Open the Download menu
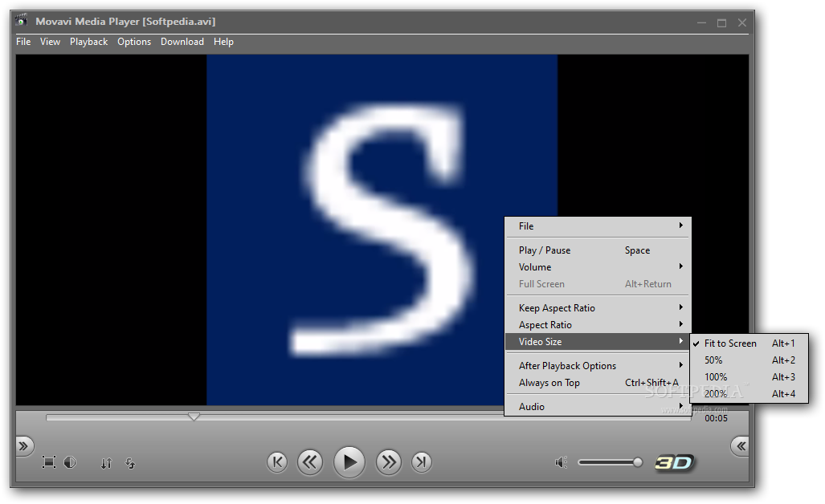This screenshot has height=504, width=825. (182, 42)
